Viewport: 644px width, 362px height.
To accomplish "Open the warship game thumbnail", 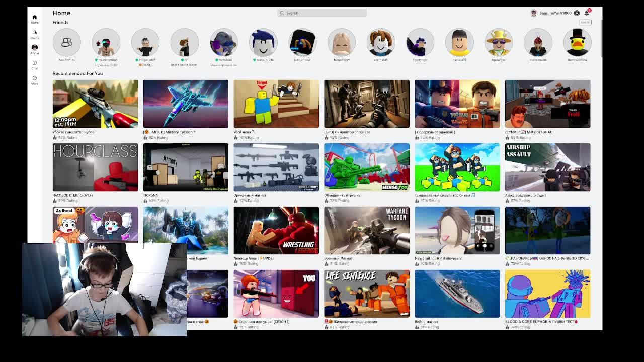I will point(457,294).
